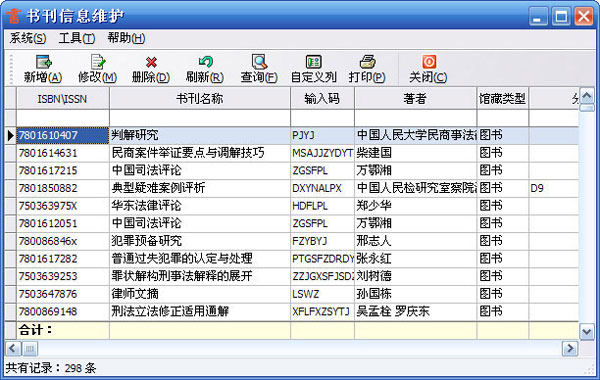This screenshot has width=600, height=380.
Task: Open the 帮助(H) menu
Action: pos(126,38)
